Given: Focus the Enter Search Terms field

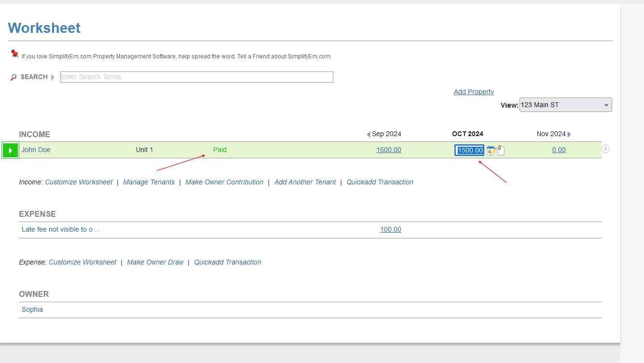Looking at the screenshot, I should [196, 77].
